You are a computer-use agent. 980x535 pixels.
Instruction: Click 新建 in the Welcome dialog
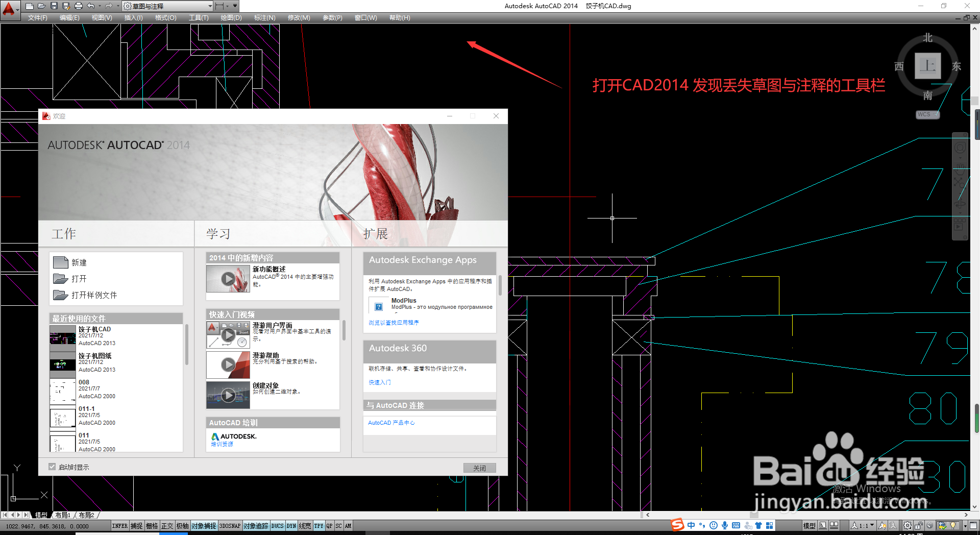[70, 262]
